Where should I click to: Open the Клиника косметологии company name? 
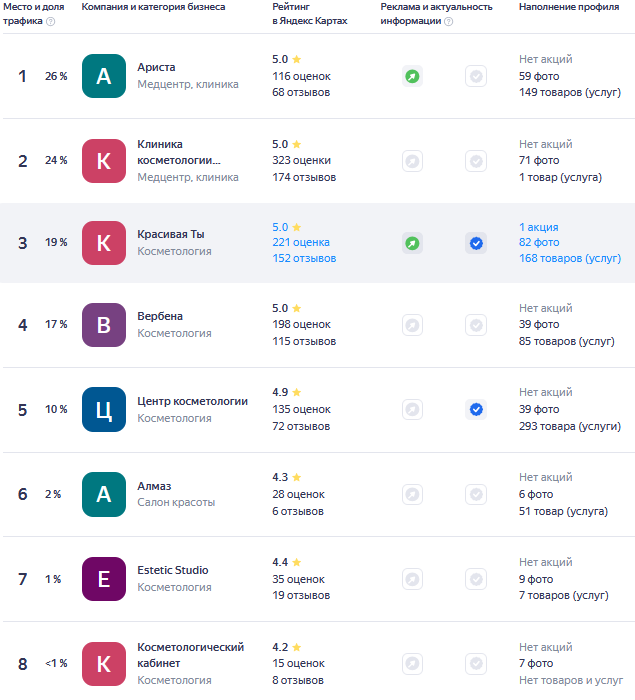179,152
